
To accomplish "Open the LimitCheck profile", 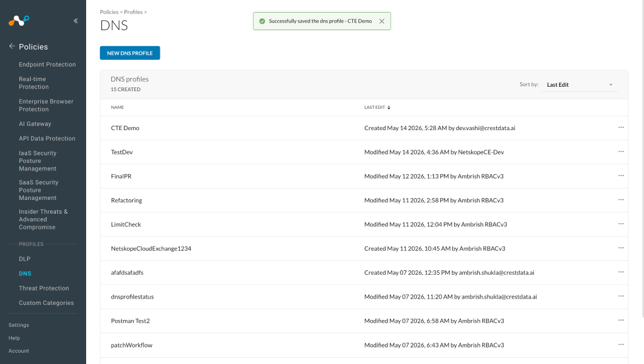I will pos(126,224).
